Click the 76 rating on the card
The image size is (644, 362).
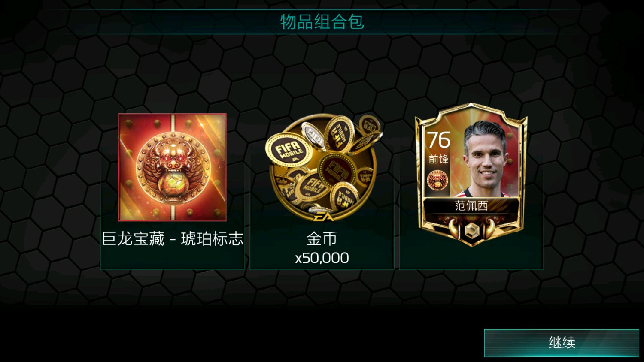[x=438, y=140]
